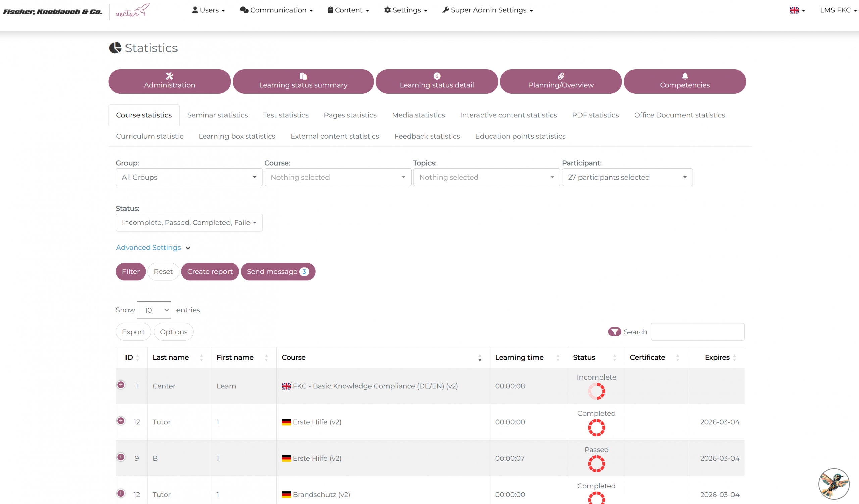Click the Competencies bell icon

click(x=685, y=76)
